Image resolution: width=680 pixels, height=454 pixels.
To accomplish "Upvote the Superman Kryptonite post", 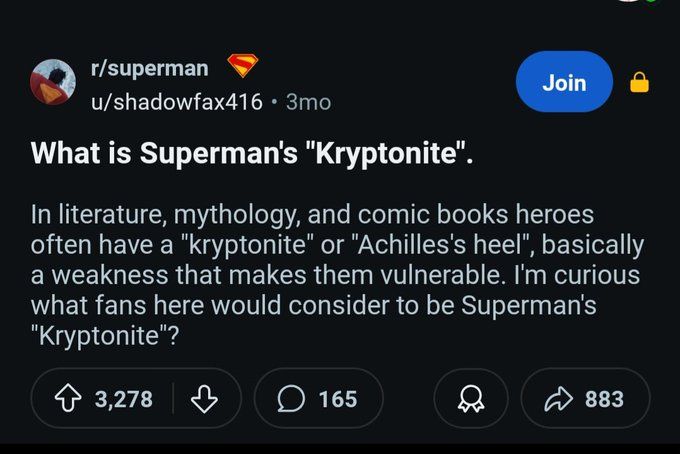I will [68, 398].
